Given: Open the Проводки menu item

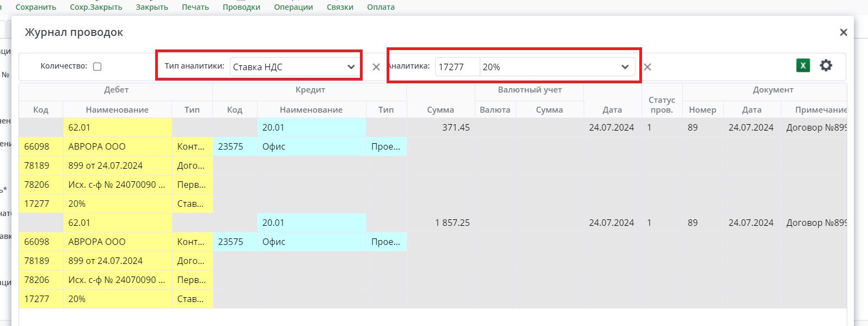Looking at the screenshot, I should (x=241, y=7).
